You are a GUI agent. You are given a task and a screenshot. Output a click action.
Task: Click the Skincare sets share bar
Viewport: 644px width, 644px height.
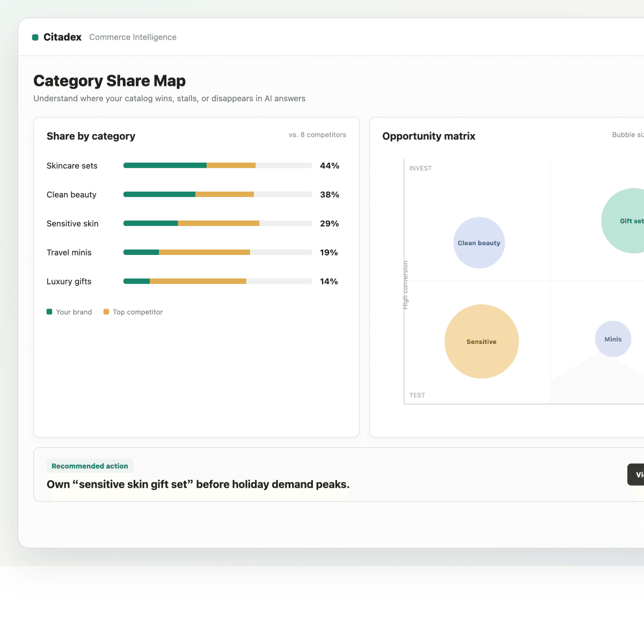[x=218, y=165]
